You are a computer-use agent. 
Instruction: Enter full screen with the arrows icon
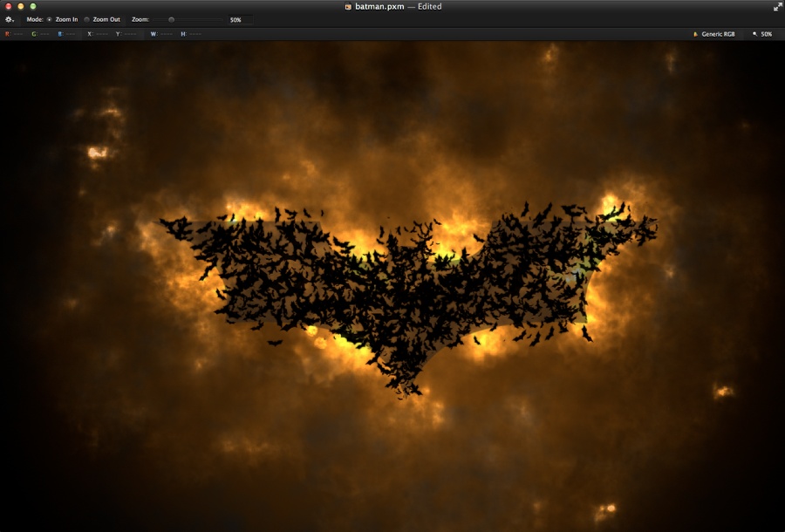[x=777, y=6]
